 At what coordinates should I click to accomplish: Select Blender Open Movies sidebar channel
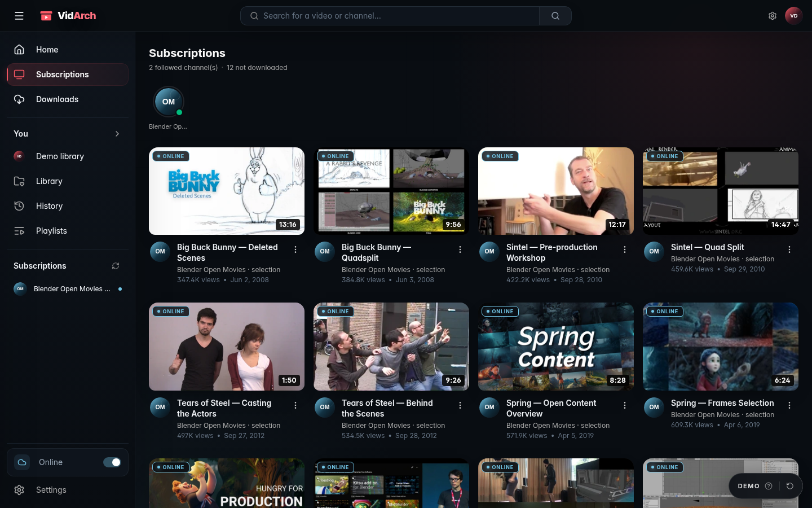(x=68, y=289)
